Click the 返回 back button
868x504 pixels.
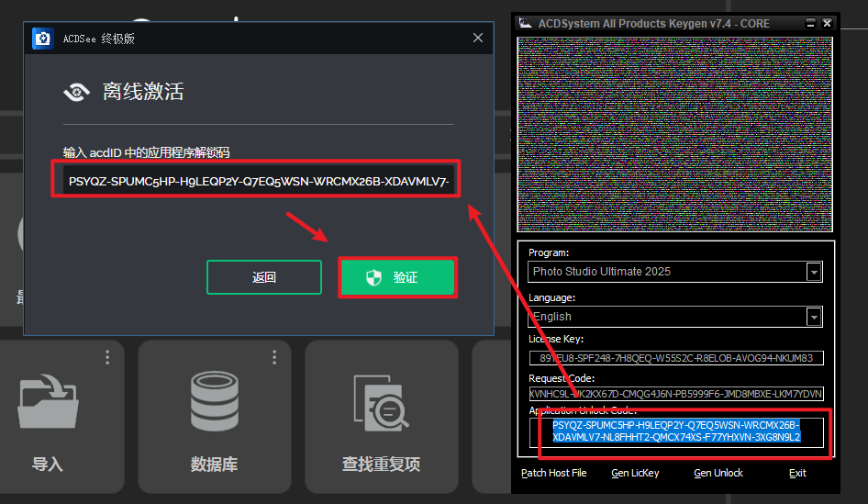click(x=264, y=277)
